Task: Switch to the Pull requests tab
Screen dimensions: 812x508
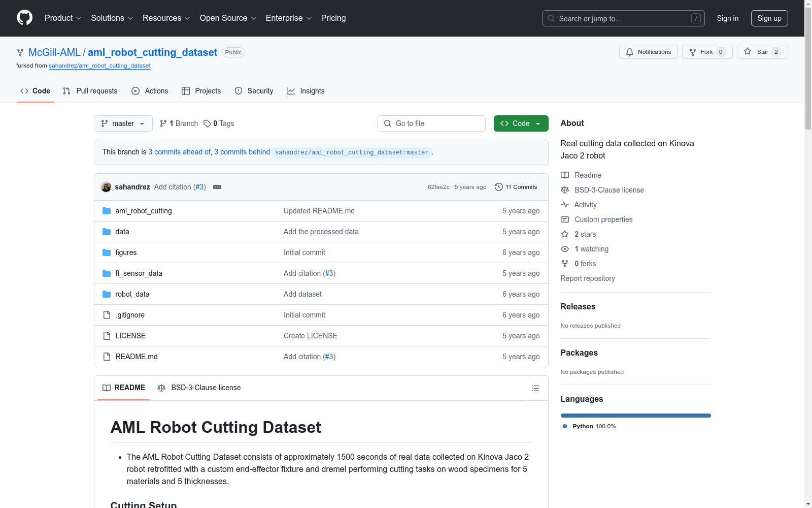Action: 90,91
